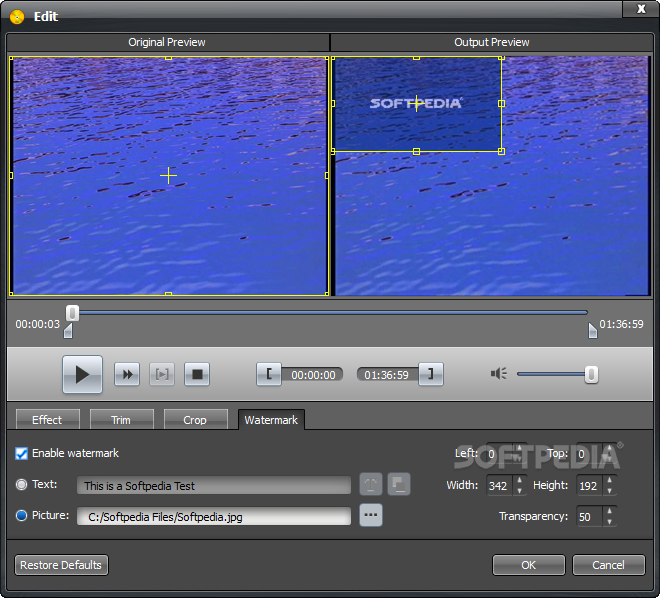Viewport: 660px width, 598px height.
Task: Click the text color overlay button
Action: pos(399,484)
